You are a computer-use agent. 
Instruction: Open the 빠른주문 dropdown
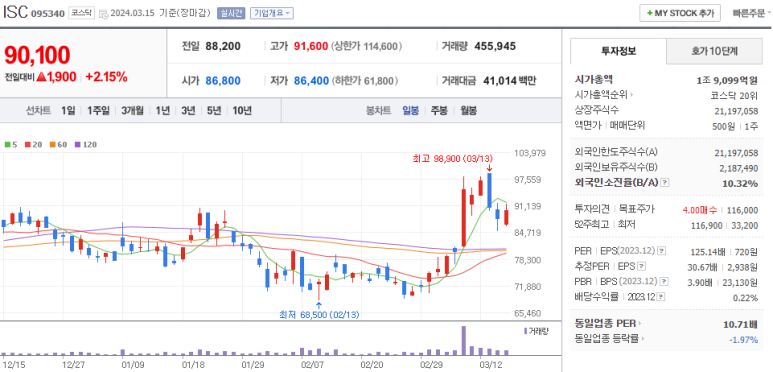coord(751,13)
